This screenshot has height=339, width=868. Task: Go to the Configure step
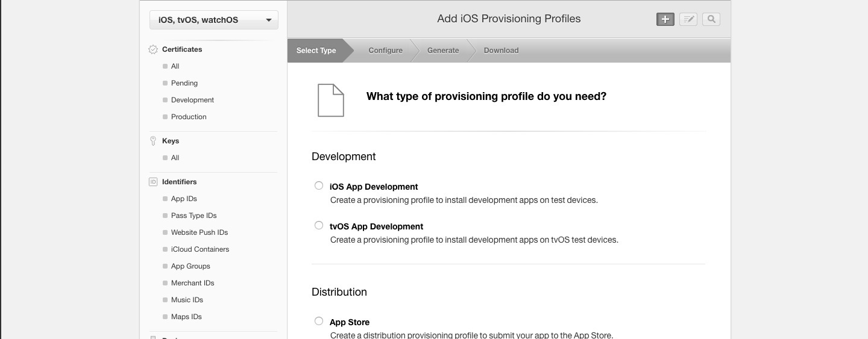pyautogui.click(x=386, y=51)
